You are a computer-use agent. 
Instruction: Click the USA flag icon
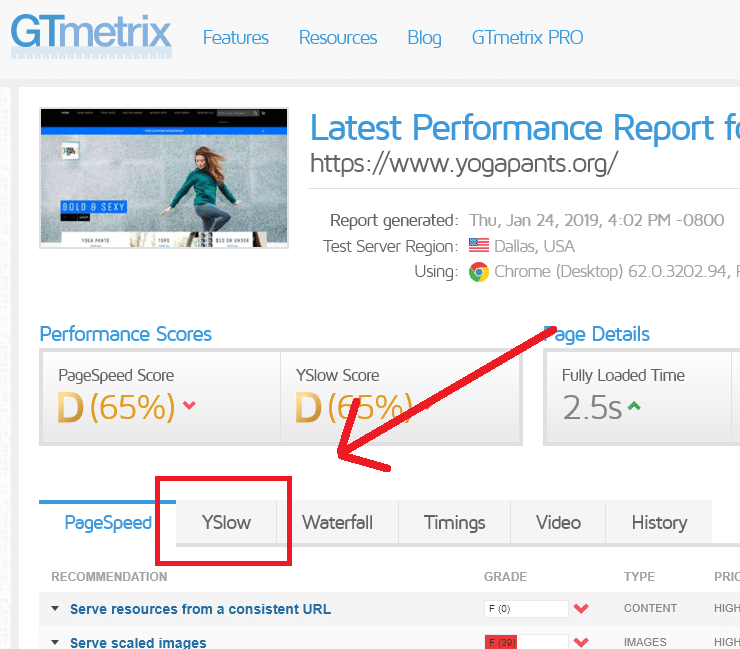click(x=479, y=245)
